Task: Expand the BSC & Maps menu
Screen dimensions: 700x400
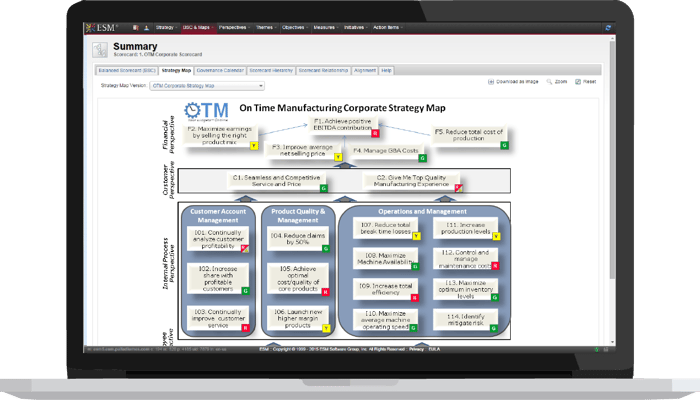Action: [x=198, y=28]
